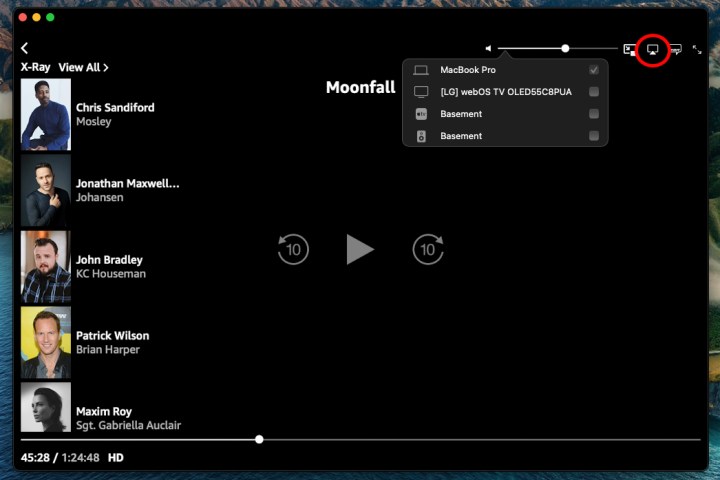Click the laptop icon for MacBook Pro
The width and height of the screenshot is (720, 480).
point(421,70)
